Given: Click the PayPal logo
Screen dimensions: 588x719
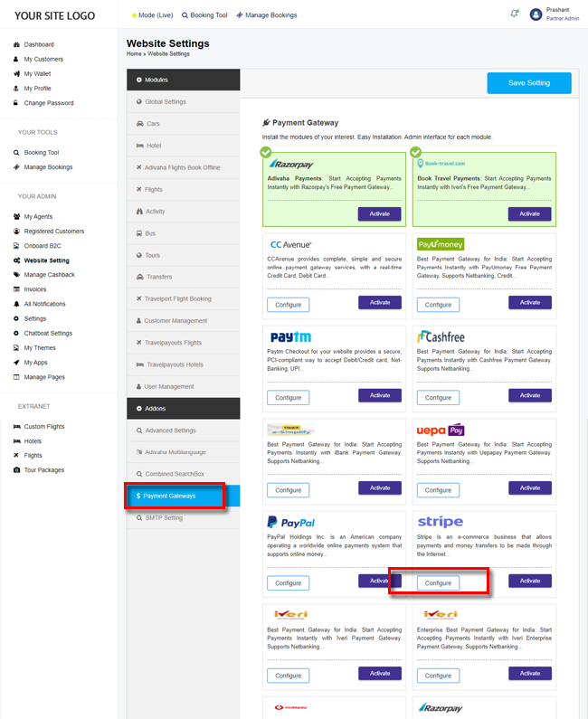Looking at the screenshot, I should point(290,522).
